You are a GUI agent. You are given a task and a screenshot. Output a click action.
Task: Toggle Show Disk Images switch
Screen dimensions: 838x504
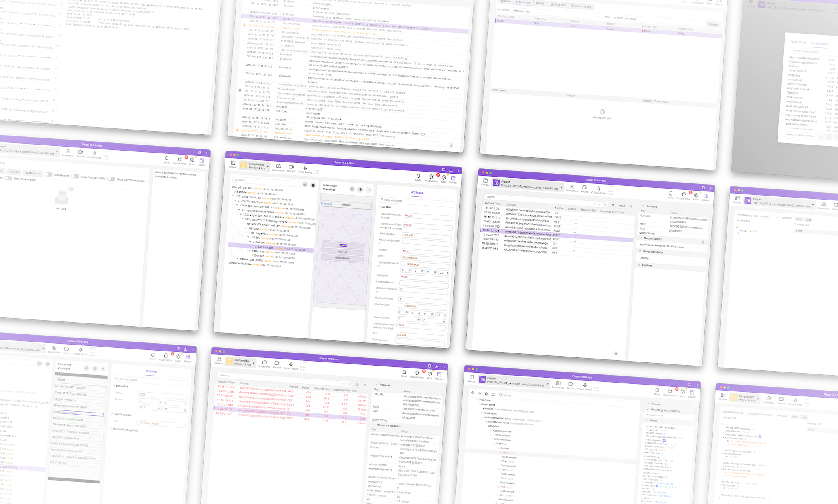click(8, 178)
